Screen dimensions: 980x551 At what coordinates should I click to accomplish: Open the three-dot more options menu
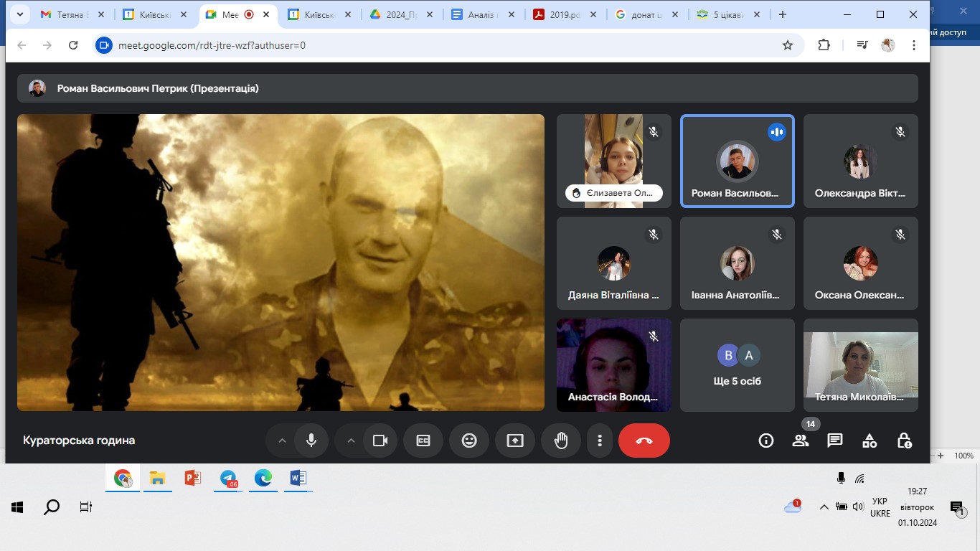point(600,441)
